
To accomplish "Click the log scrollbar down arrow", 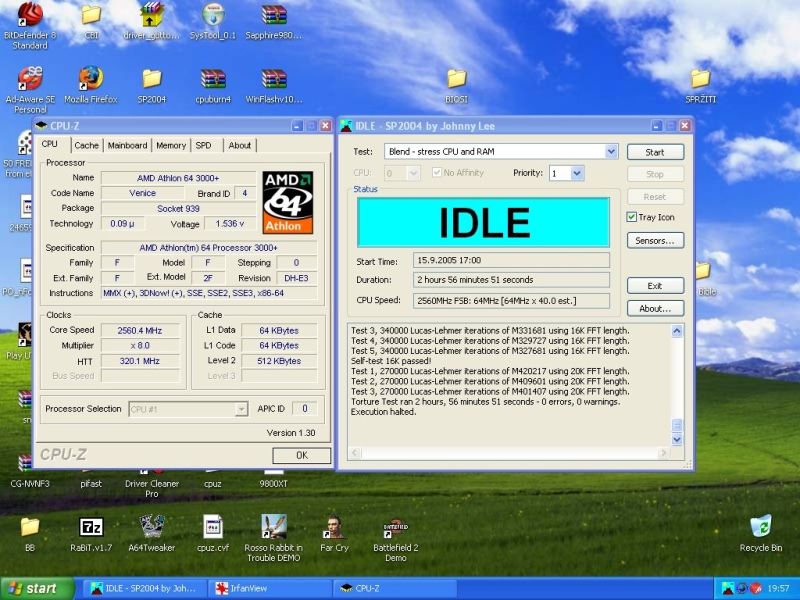I will click(677, 439).
